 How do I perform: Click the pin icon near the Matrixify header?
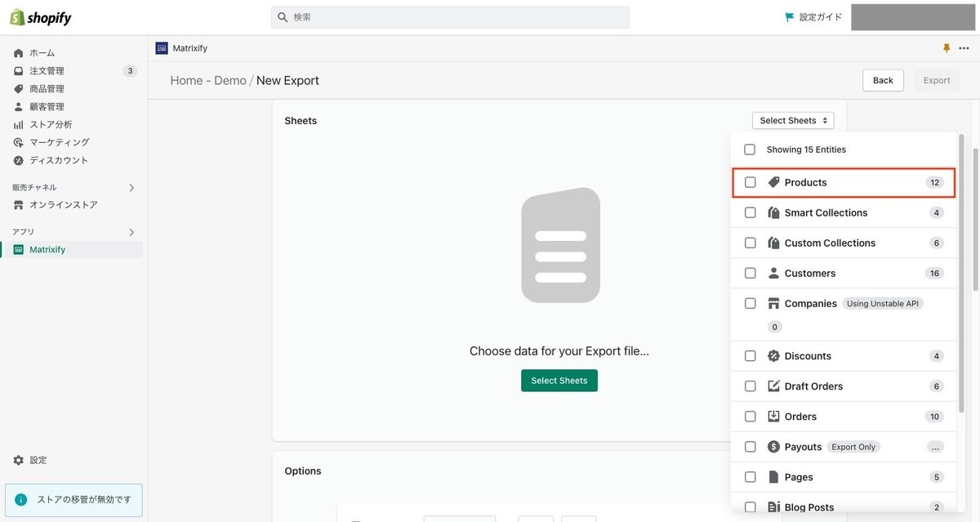point(946,47)
